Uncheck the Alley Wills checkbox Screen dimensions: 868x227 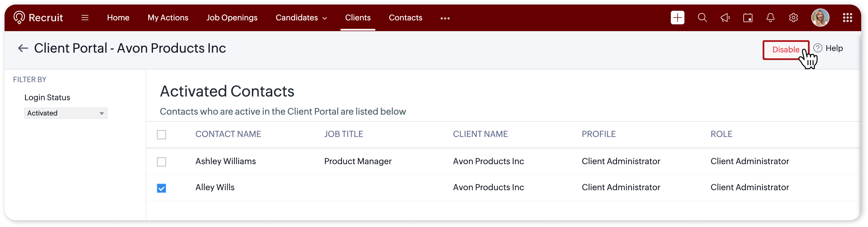(x=161, y=188)
